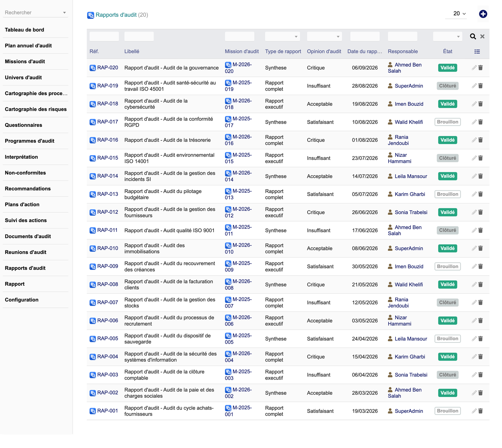502x448 pixels.
Task: Open Missions d'audit in sidebar
Action: (x=25, y=61)
